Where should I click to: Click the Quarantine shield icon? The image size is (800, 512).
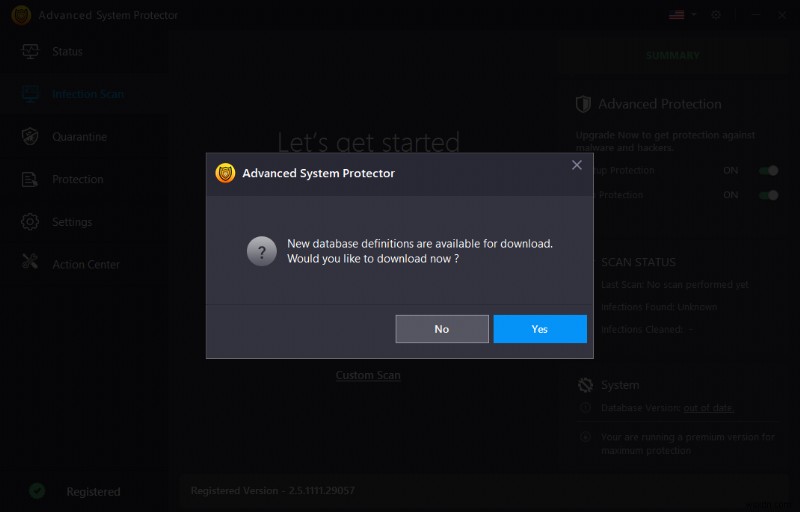pos(30,137)
